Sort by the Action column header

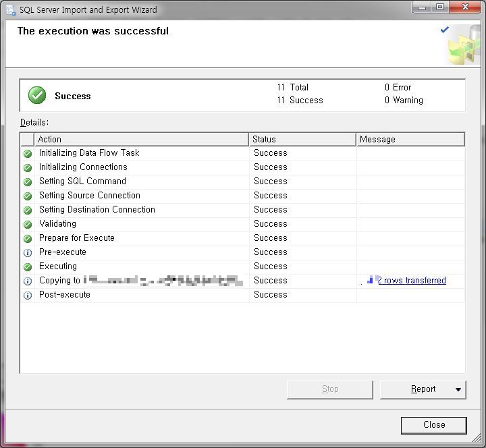tap(141, 140)
